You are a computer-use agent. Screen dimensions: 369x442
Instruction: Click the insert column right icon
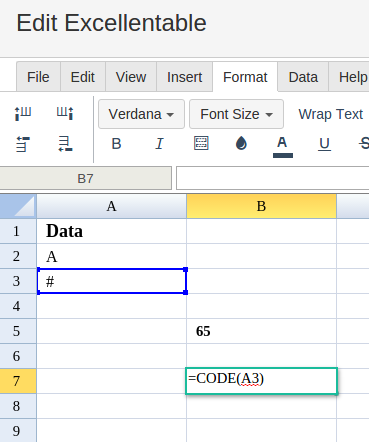click(x=65, y=114)
